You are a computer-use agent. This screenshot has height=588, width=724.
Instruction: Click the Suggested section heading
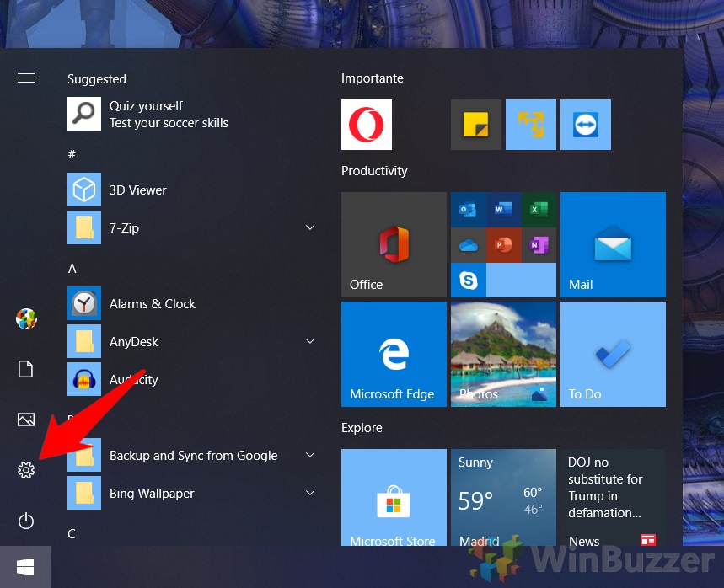(97, 79)
